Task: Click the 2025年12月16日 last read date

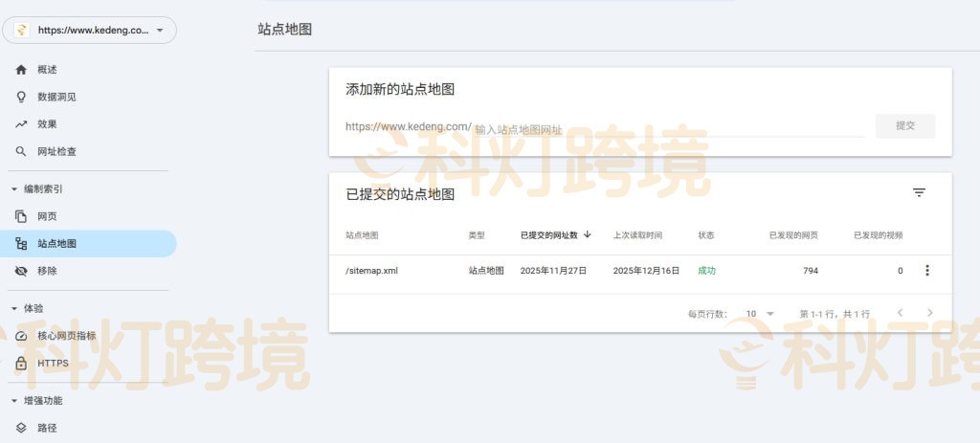Action: (x=646, y=271)
